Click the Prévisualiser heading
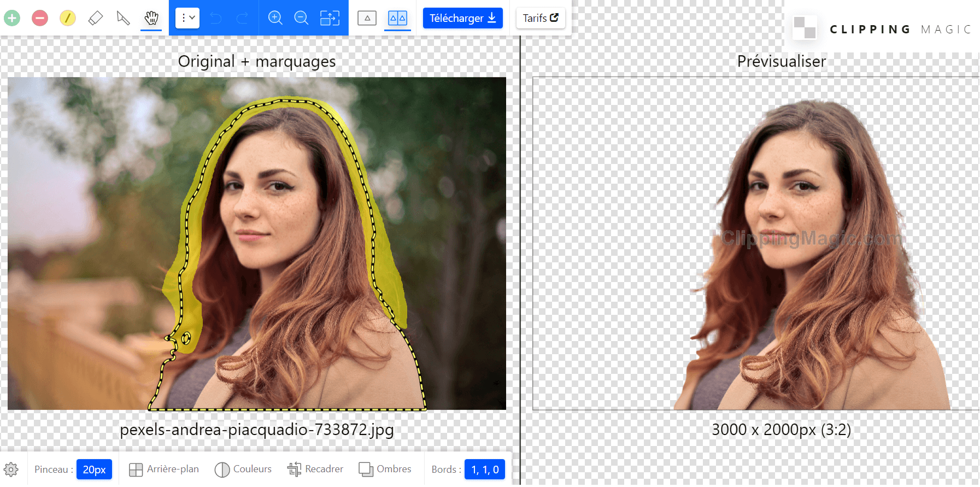 point(782,61)
